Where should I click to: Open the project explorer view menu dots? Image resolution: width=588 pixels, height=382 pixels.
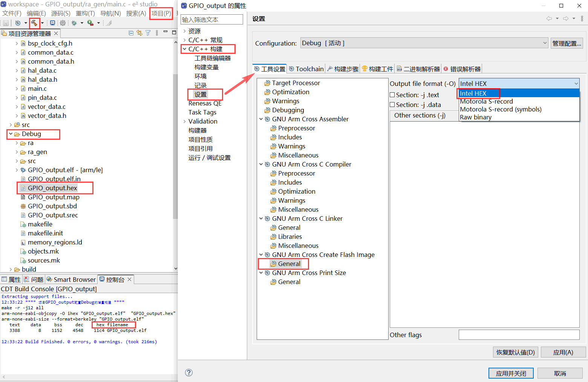coord(157,33)
